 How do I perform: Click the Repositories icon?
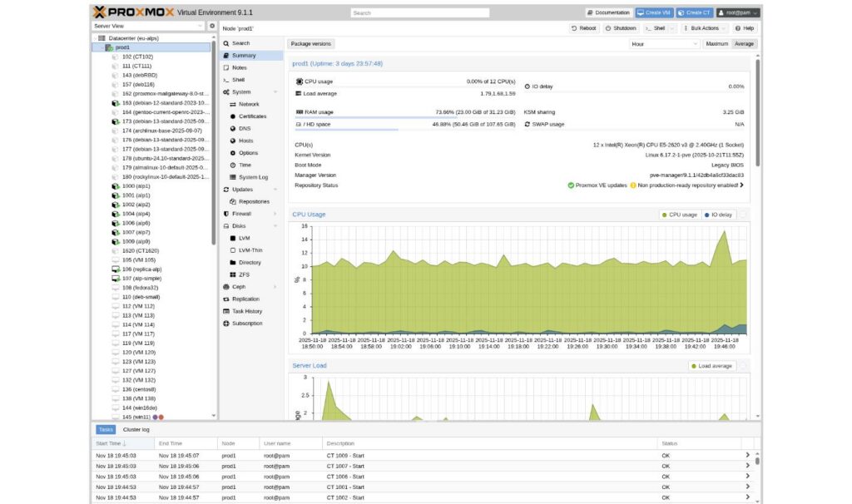(233, 201)
